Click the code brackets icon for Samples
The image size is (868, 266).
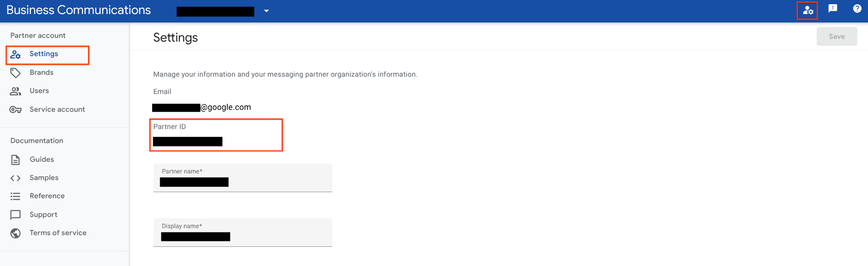[15, 178]
